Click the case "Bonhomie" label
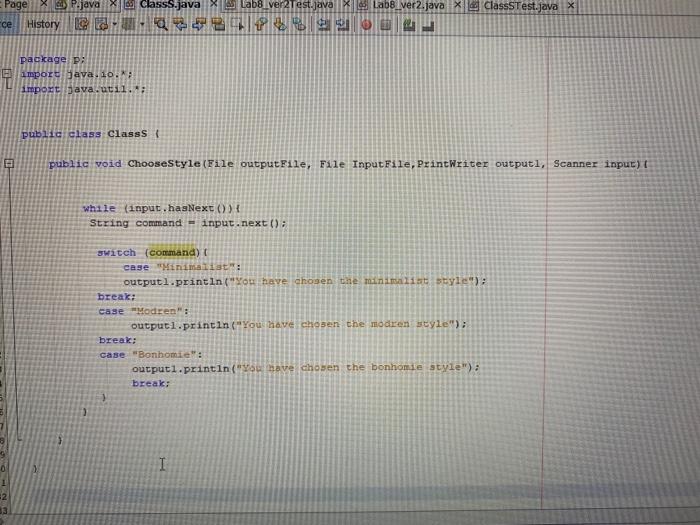This screenshot has height=525, width=700. [x=151, y=354]
